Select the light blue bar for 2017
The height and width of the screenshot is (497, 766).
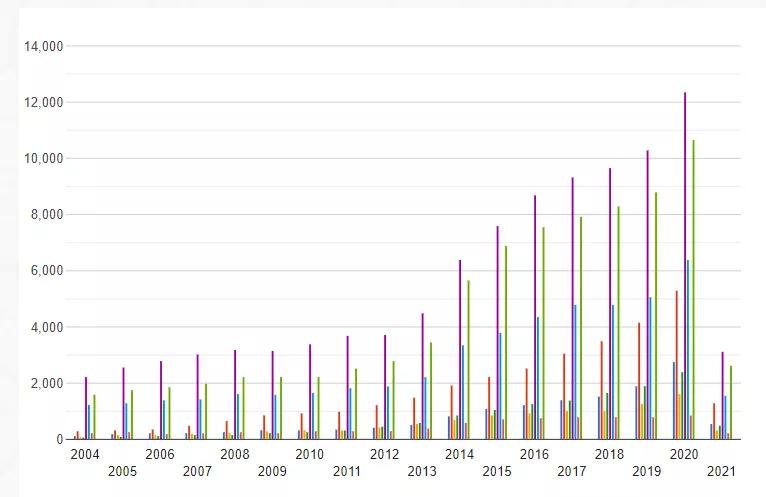[575, 372]
